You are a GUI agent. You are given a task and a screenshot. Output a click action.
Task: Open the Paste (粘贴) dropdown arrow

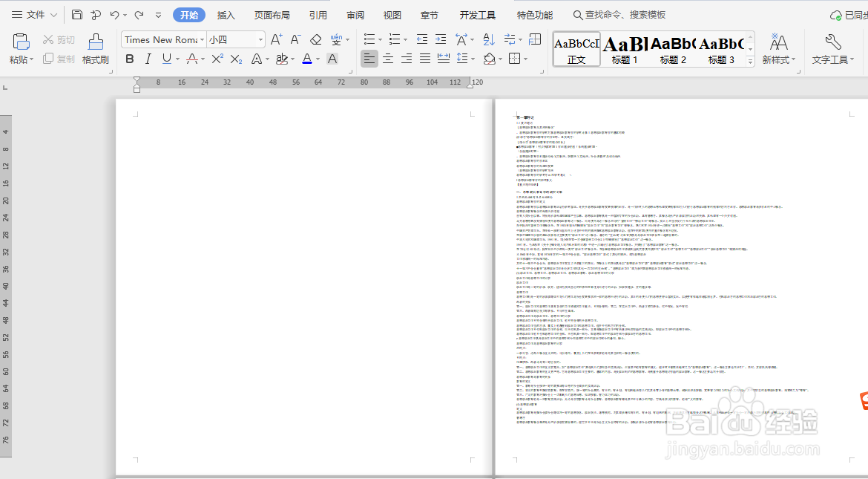click(x=32, y=59)
